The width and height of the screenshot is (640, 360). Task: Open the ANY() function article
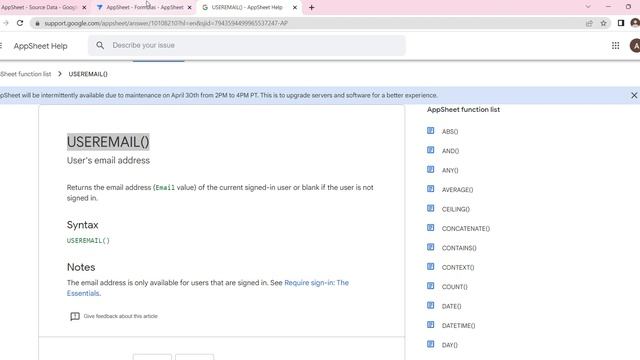pos(450,171)
